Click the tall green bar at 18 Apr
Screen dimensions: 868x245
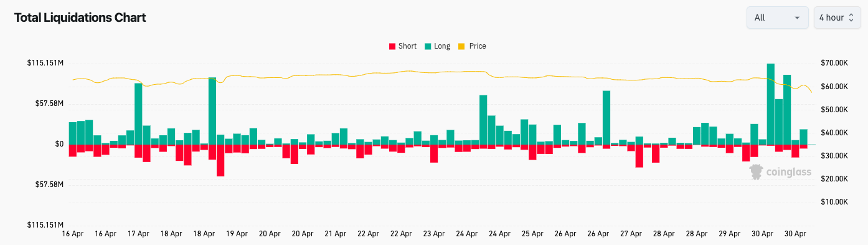pyautogui.click(x=212, y=111)
